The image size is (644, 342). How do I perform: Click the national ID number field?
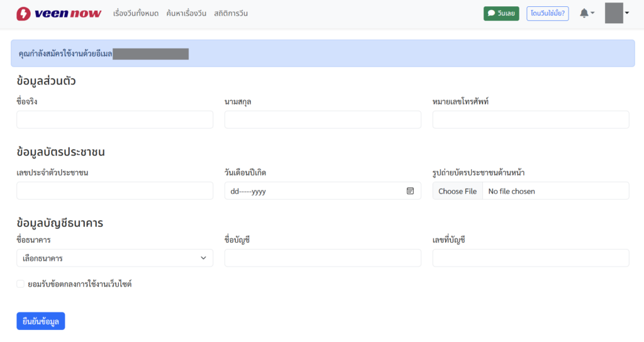[x=114, y=191]
